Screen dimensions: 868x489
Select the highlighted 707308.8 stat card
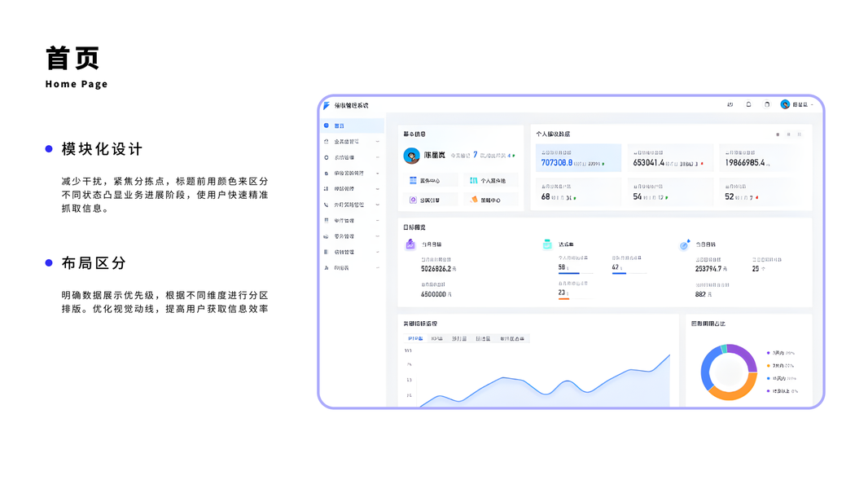coord(578,158)
